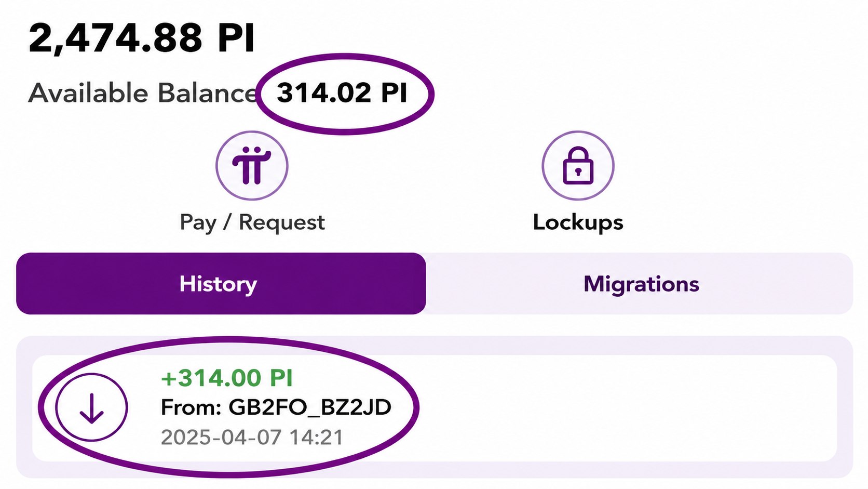Click the incoming transaction down-arrow icon
This screenshot has width=868, height=489.
click(91, 407)
